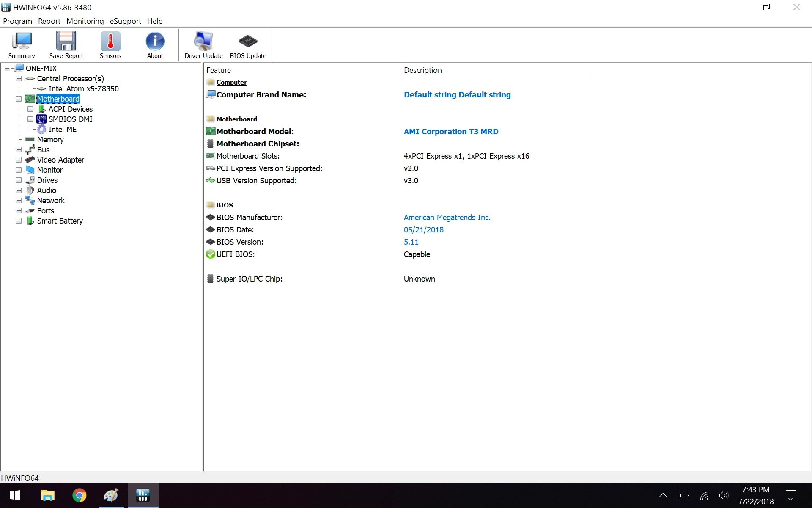Expand the Bus node
The image size is (812, 508).
pos(19,150)
